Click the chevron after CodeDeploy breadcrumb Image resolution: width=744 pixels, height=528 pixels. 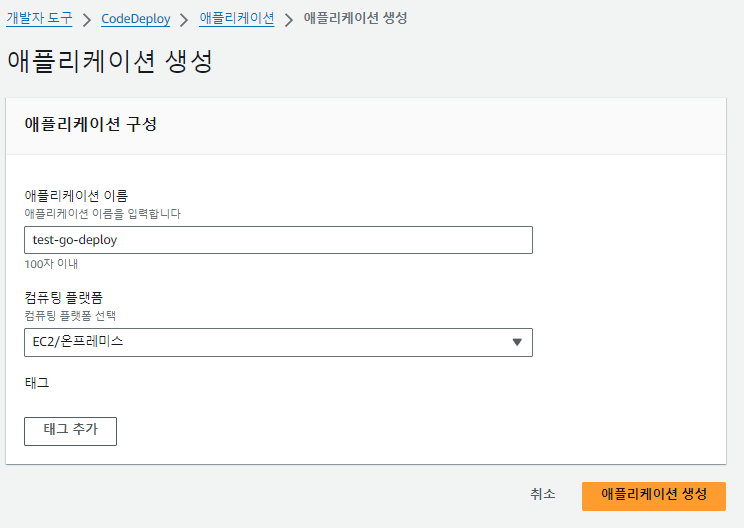185,19
